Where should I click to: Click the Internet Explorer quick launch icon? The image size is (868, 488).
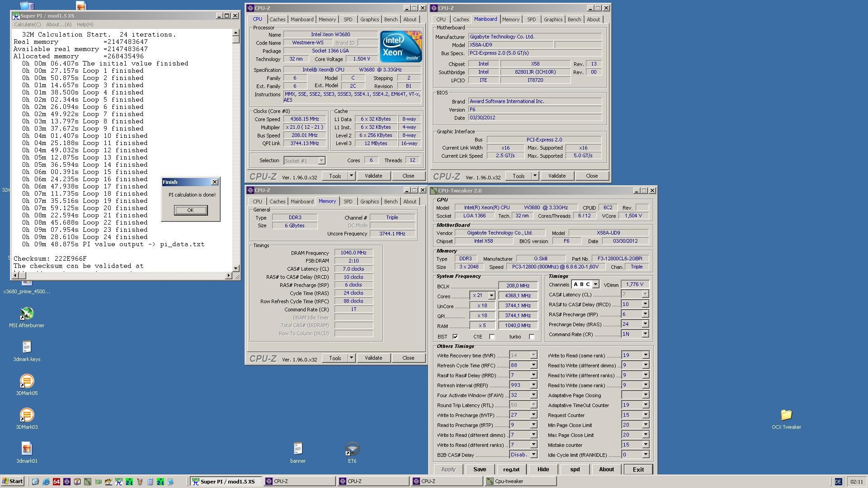(x=46, y=482)
